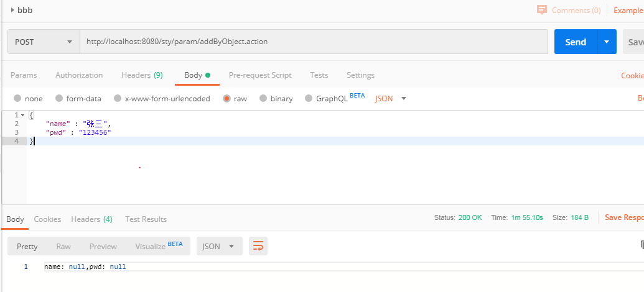644x292 pixels.
Task: Select the GraphQL body type
Action: [309, 98]
